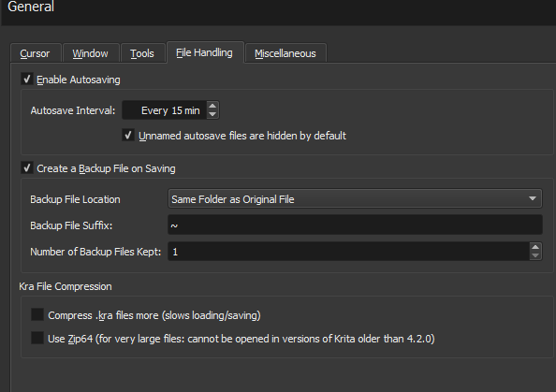Click the Backup File Suffix field
This screenshot has width=556, height=392.
(x=355, y=225)
